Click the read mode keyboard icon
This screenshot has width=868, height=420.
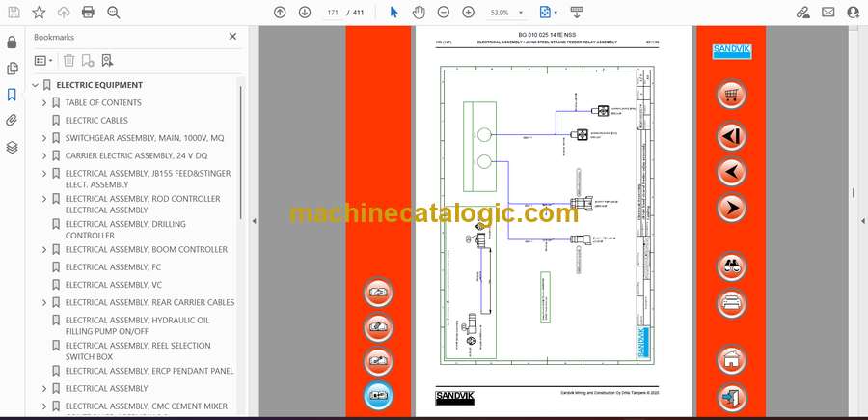[577, 13]
